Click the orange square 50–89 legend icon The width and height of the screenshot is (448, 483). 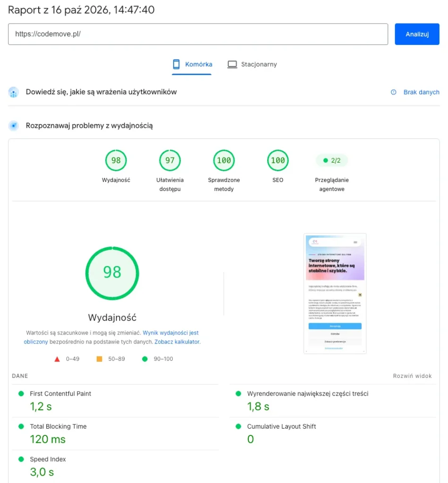coord(99,359)
